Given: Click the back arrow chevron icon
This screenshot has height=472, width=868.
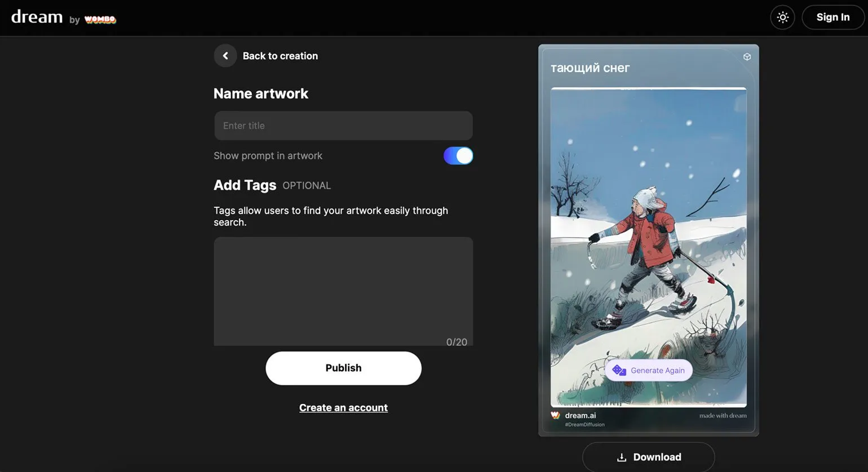Looking at the screenshot, I should [225, 56].
